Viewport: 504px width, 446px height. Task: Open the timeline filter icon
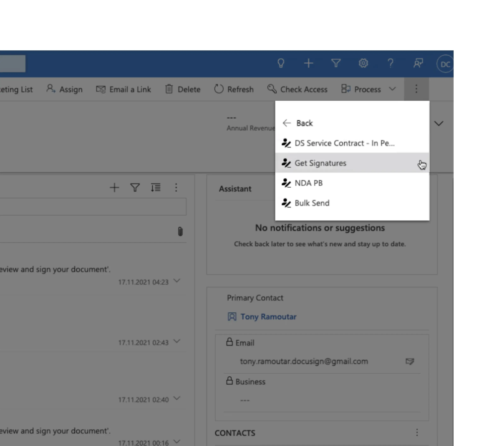tap(135, 188)
